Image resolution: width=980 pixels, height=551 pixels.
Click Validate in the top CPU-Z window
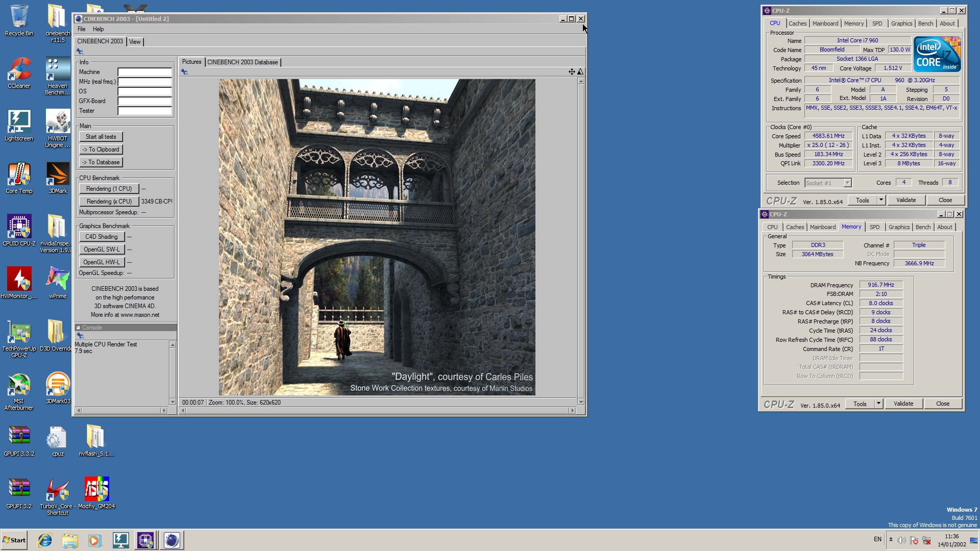906,201
